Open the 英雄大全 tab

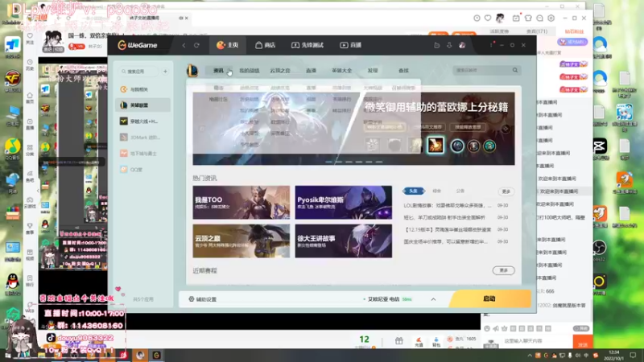(341, 71)
